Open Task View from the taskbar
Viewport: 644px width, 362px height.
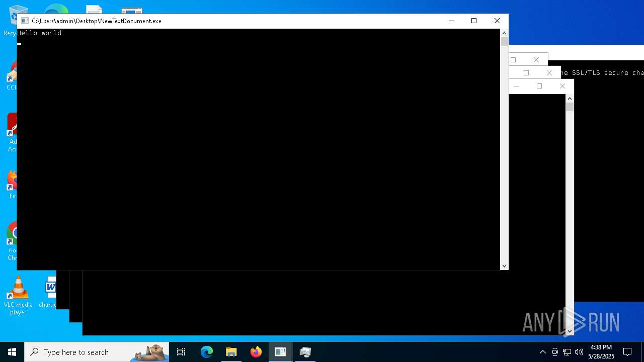click(x=181, y=352)
